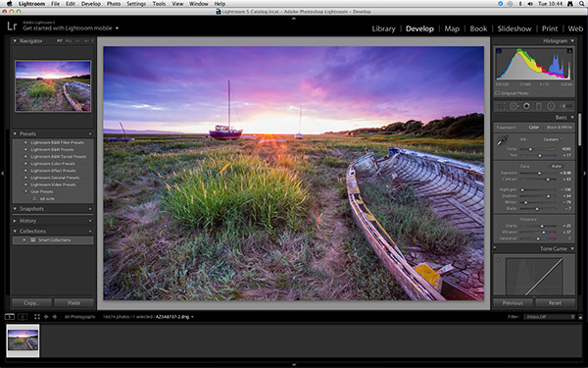Set treatment to Black & White

click(x=560, y=128)
